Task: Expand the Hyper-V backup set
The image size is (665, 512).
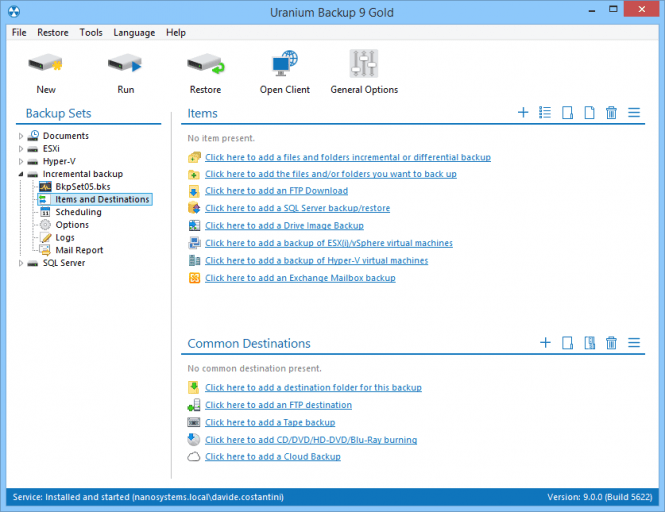Action: (21, 162)
